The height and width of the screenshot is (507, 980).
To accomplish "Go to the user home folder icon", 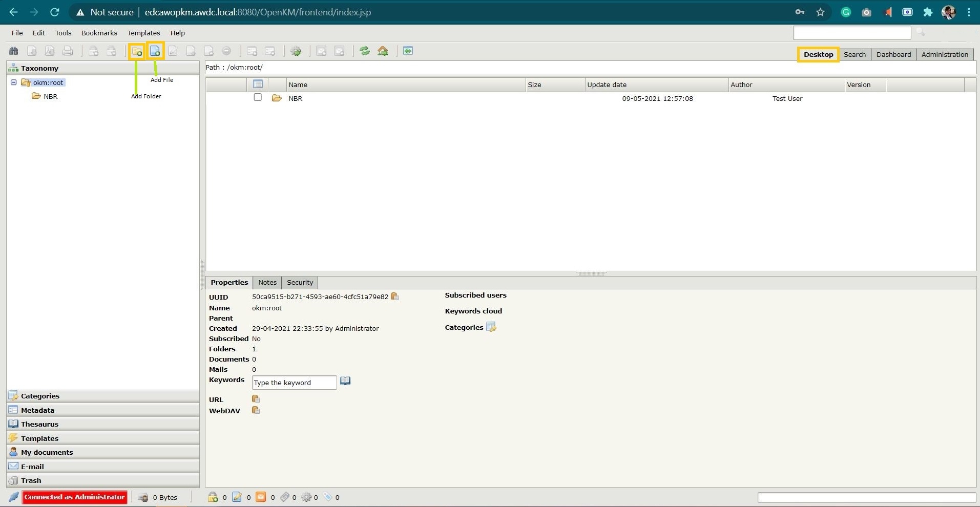I will [x=383, y=51].
